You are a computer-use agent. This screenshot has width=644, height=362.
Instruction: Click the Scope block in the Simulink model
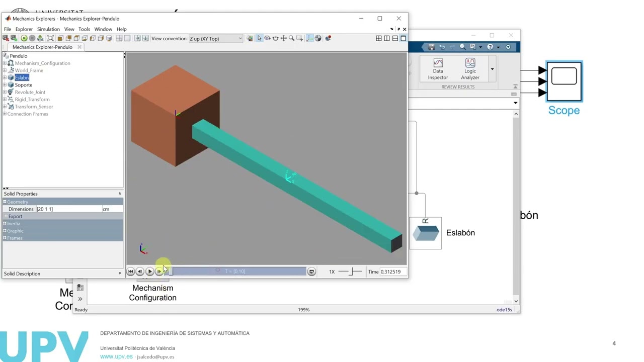[x=564, y=81]
